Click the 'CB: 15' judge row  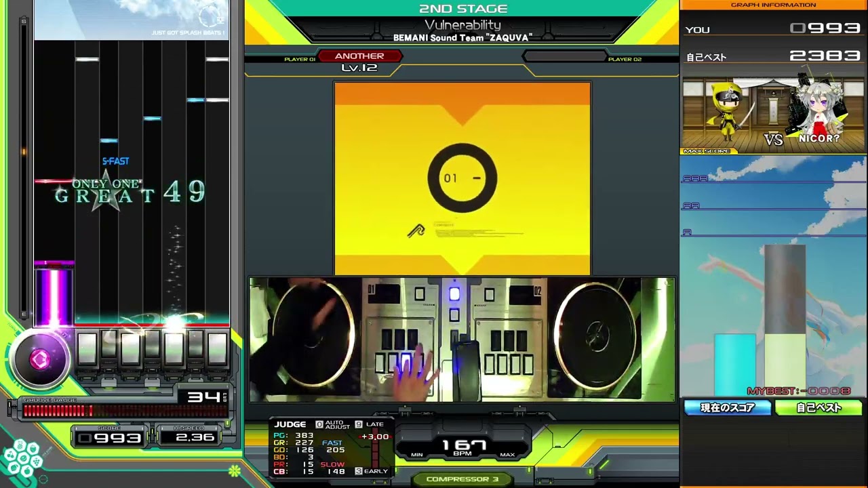294,471
